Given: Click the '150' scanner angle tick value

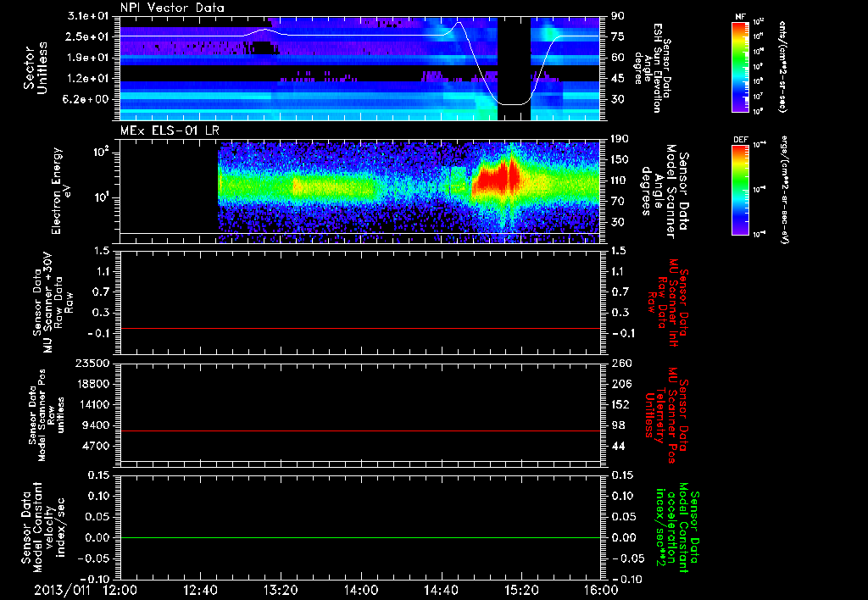Looking at the screenshot, I should (620, 160).
